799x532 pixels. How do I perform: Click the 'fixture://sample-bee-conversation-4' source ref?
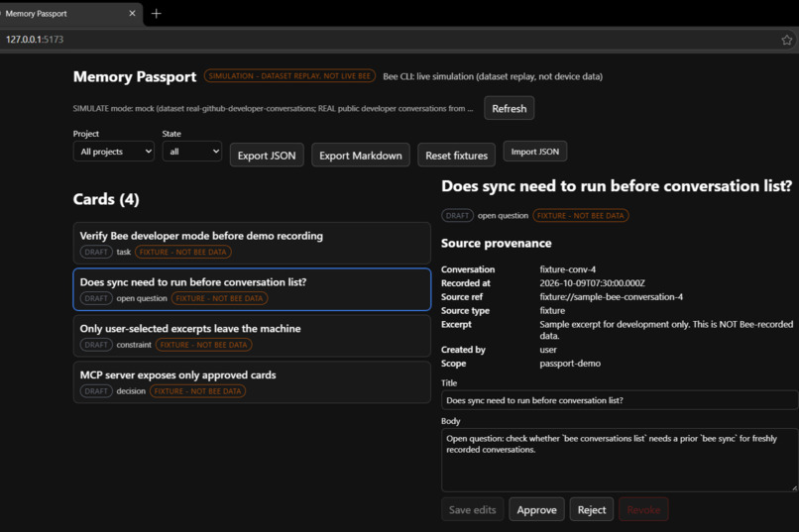(x=611, y=297)
